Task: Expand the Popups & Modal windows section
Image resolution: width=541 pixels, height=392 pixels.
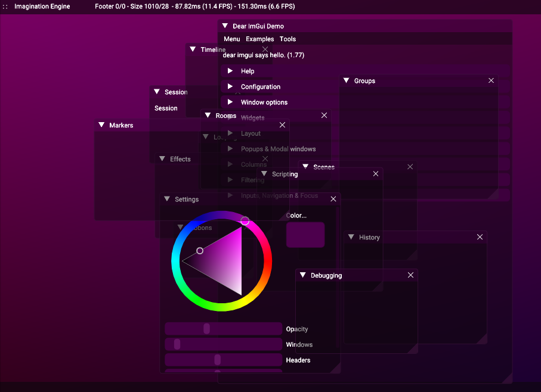Action: [x=365, y=149]
